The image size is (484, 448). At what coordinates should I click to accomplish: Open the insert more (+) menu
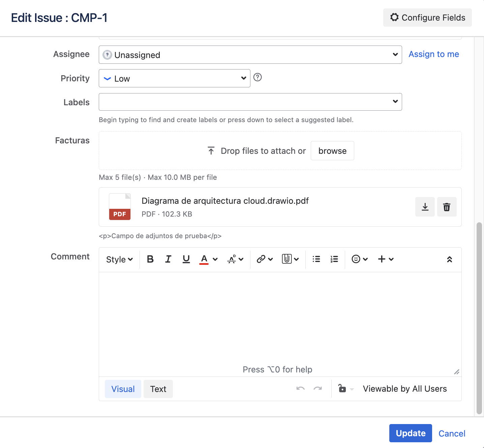point(386,259)
